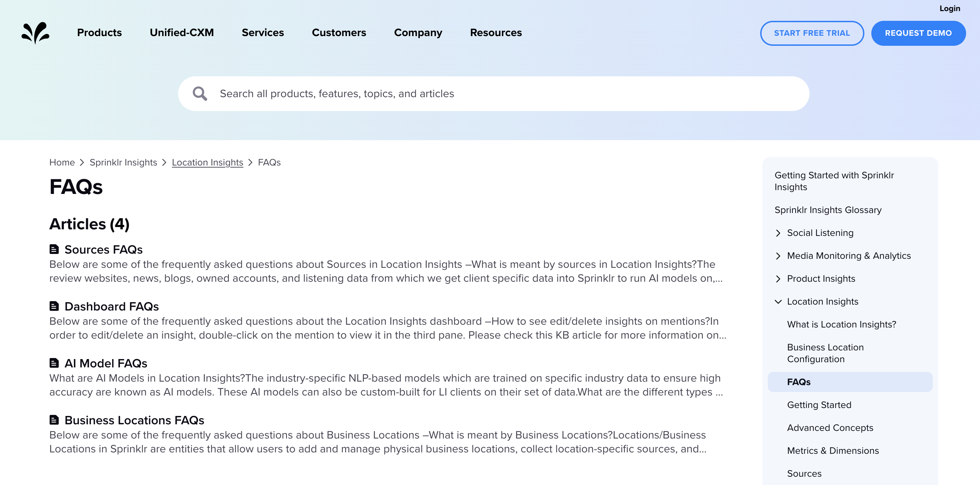Viewport: 980px width, 485px height.
Task: Follow the Location Insights breadcrumb link
Action: pos(207,162)
